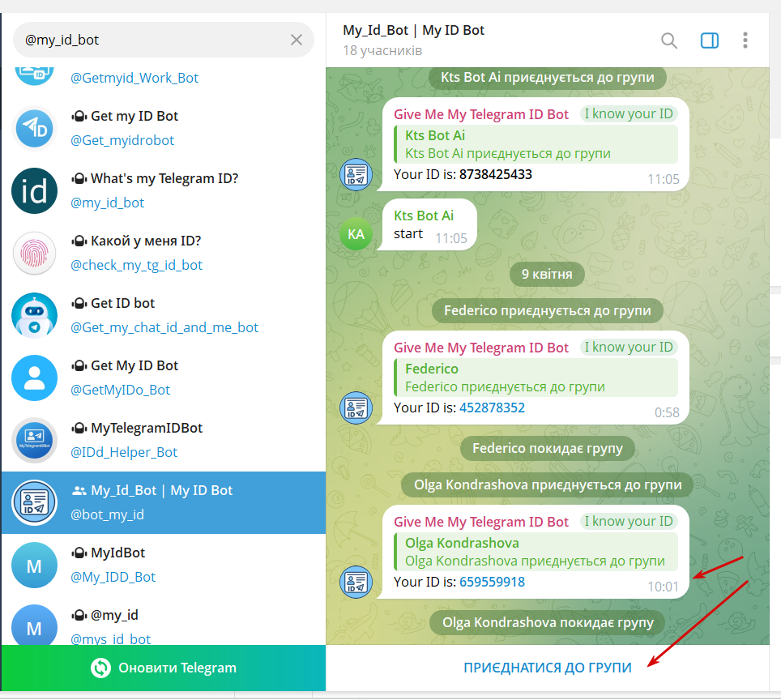Click the KA avatar of Kts Bot Ai
This screenshot has width=781, height=700.
pos(356,233)
